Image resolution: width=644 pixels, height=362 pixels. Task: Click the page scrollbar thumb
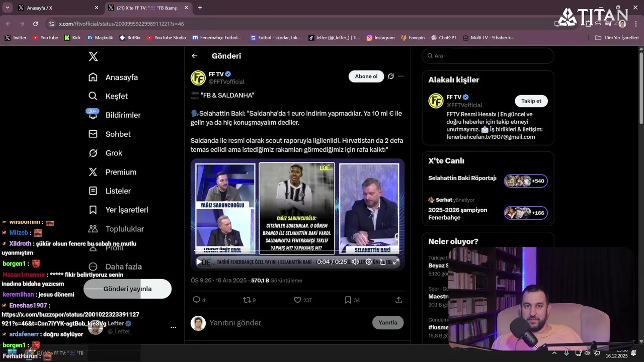coord(641,87)
